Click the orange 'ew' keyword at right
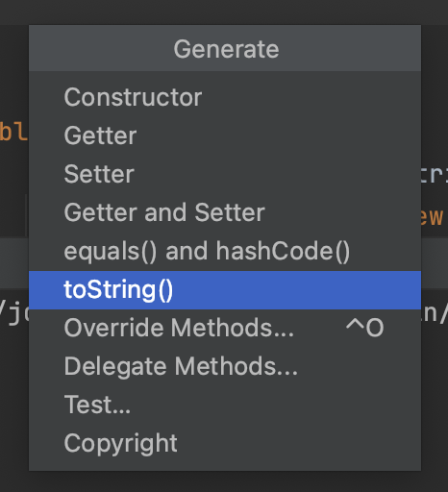448x492 pixels. (433, 217)
